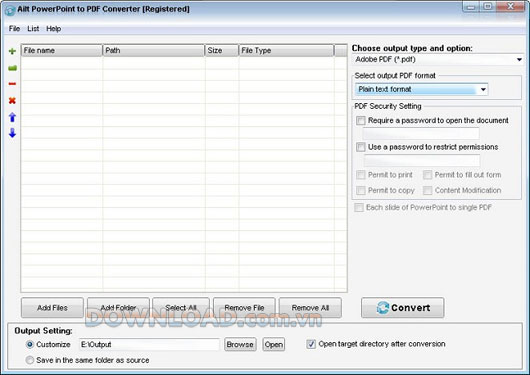
Task: Click the red minus remove file icon
Action: pos(12,84)
